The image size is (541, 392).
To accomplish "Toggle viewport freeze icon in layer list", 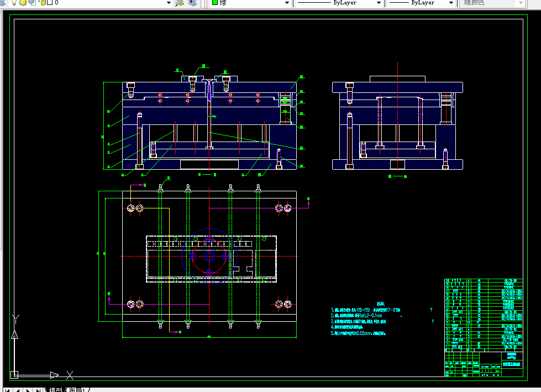I will click(x=31, y=2).
